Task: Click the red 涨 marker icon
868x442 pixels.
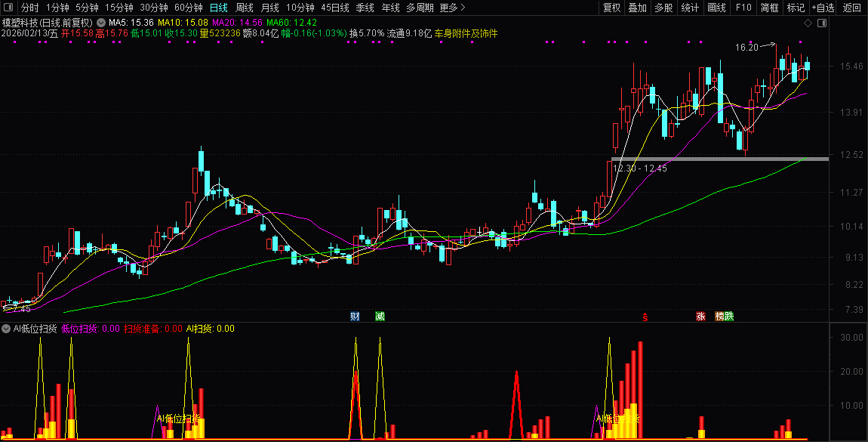Action: 700,316
